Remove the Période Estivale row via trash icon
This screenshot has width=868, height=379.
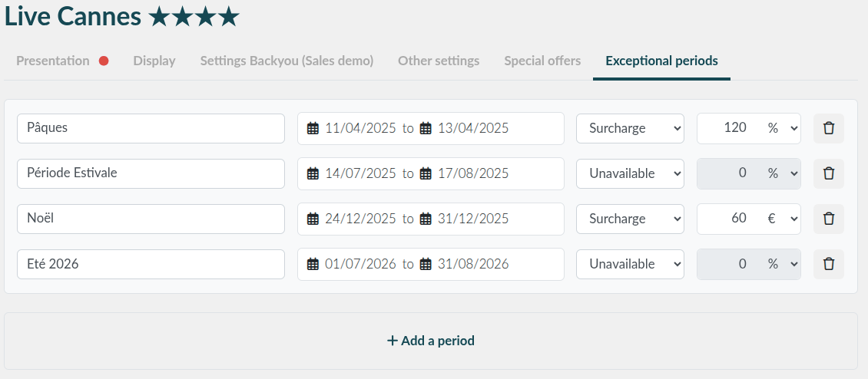(x=828, y=173)
